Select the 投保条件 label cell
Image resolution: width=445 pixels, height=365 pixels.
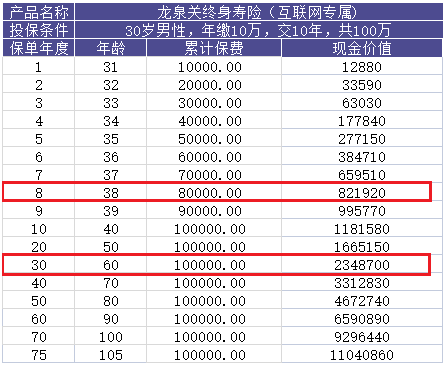pos(39,30)
